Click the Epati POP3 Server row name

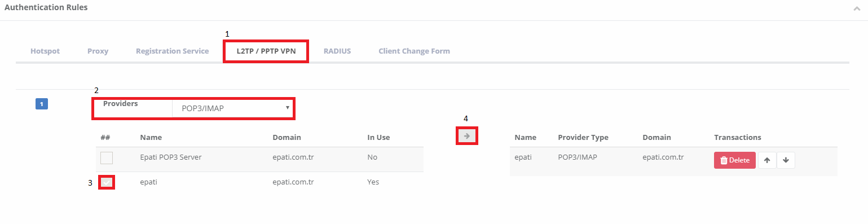tap(171, 157)
